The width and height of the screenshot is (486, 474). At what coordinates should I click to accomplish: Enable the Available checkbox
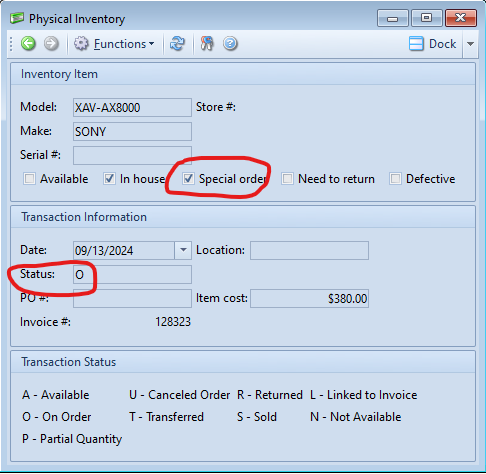(x=29, y=179)
